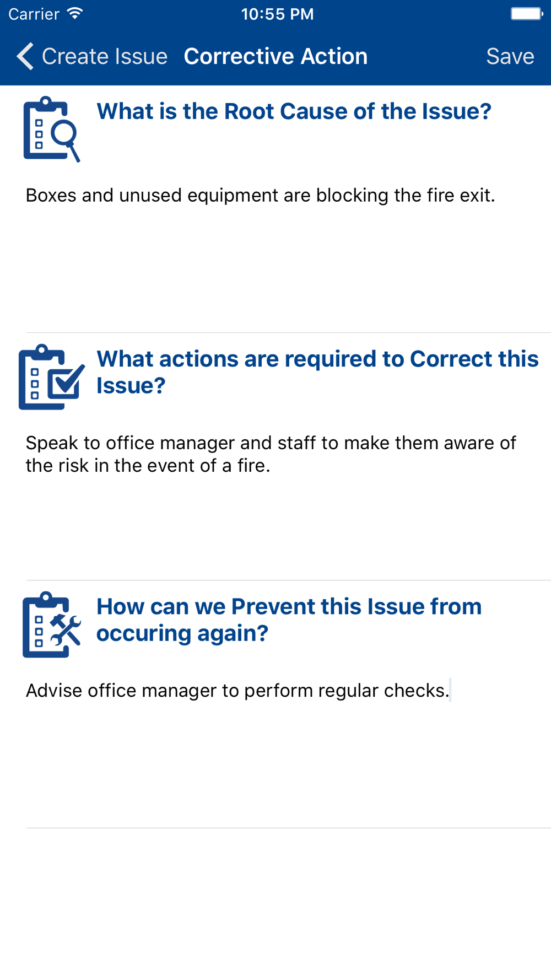Image resolution: width=551 pixels, height=980 pixels.
Task: Tap the Carrier label in status bar
Action: coord(34,14)
